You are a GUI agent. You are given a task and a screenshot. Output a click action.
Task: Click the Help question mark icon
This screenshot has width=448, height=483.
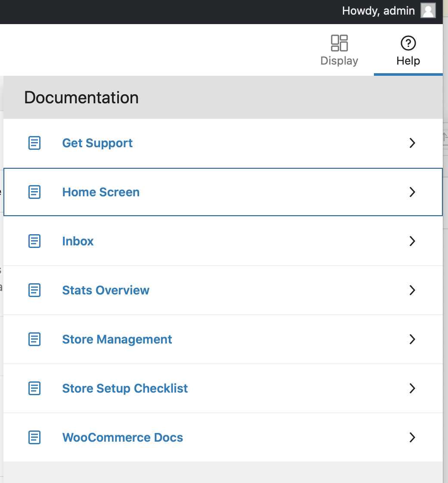(408, 43)
